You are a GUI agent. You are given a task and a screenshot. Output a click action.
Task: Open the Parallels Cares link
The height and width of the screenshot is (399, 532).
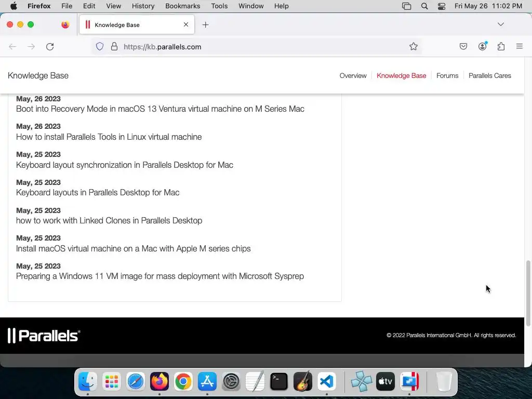pos(489,76)
